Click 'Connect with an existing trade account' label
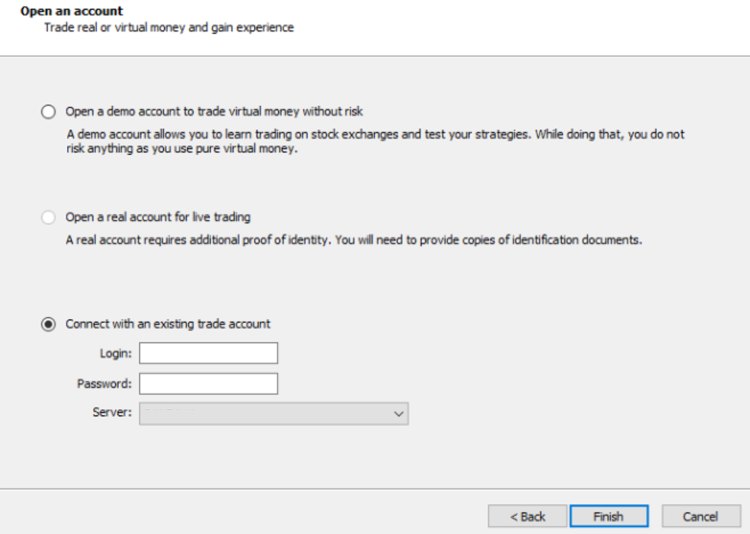The image size is (750, 534). [x=168, y=324]
